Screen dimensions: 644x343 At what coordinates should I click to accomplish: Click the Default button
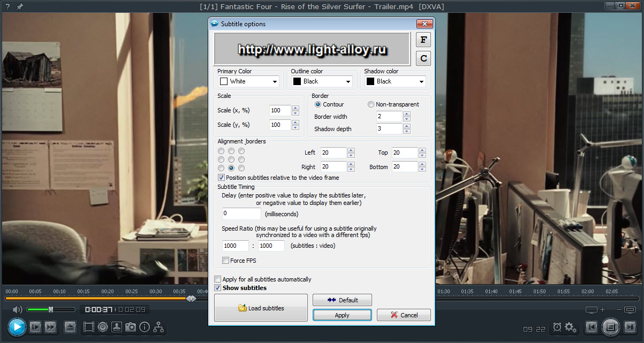(x=342, y=300)
